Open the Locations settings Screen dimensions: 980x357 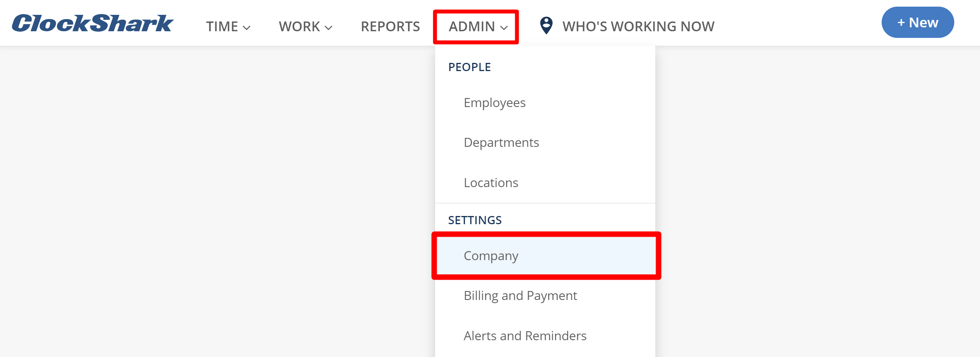pyautogui.click(x=491, y=182)
